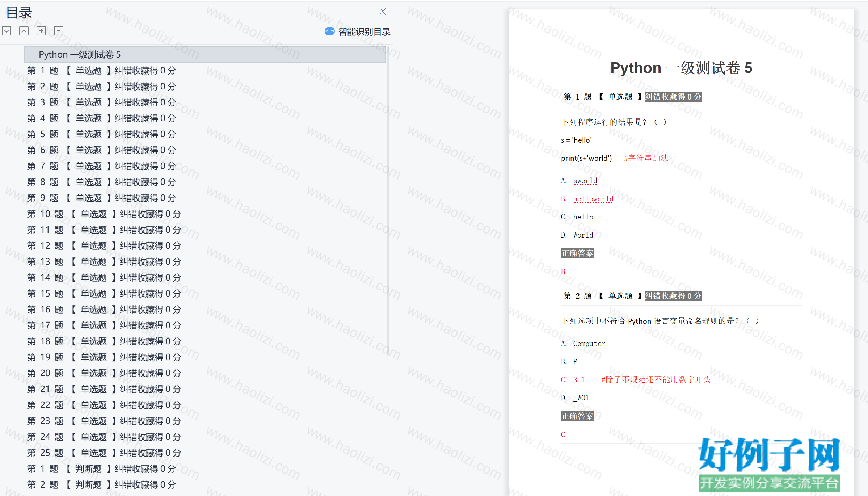This screenshot has height=496, width=868.
Task: Select outline entry 第 13 题 【单选题】
Action: (104, 262)
